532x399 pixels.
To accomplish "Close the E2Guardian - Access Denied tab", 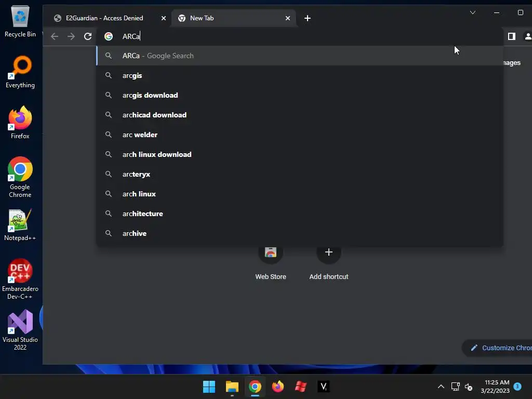I will tap(164, 18).
